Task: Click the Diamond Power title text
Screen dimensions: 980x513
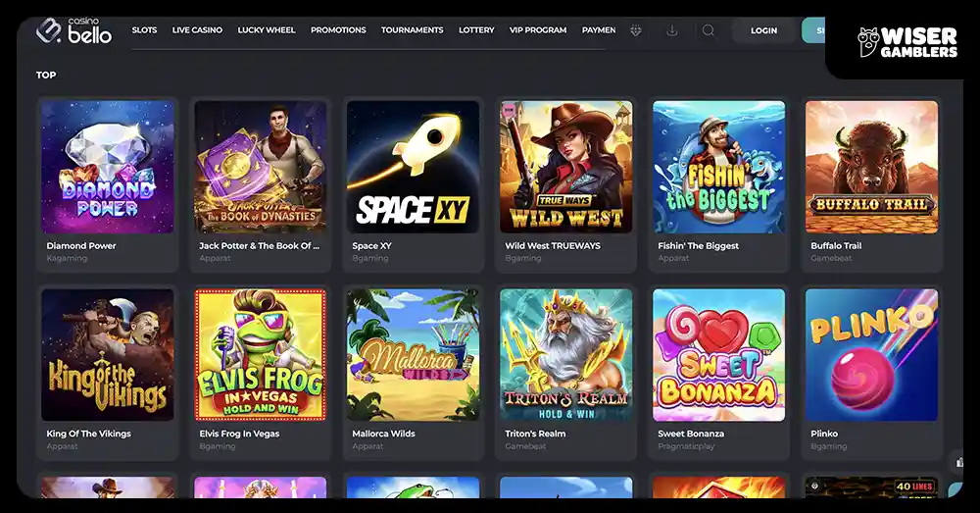Action: (81, 246)
